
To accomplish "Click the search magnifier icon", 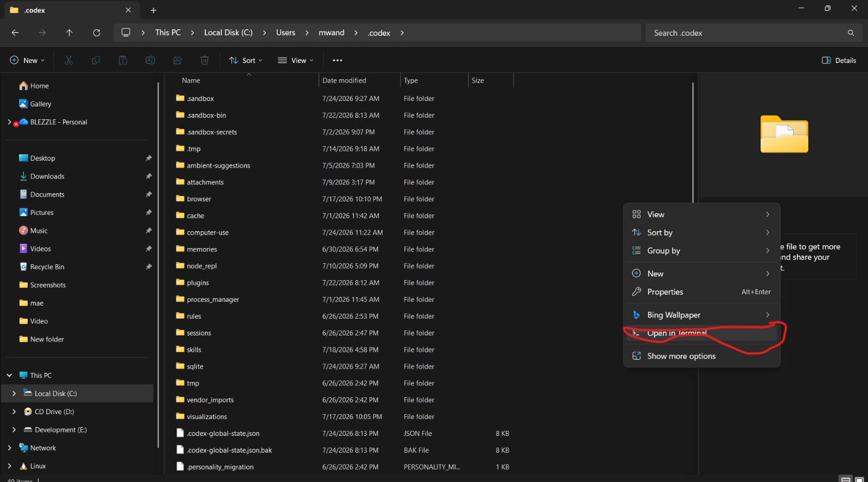I will click(851, 33).
